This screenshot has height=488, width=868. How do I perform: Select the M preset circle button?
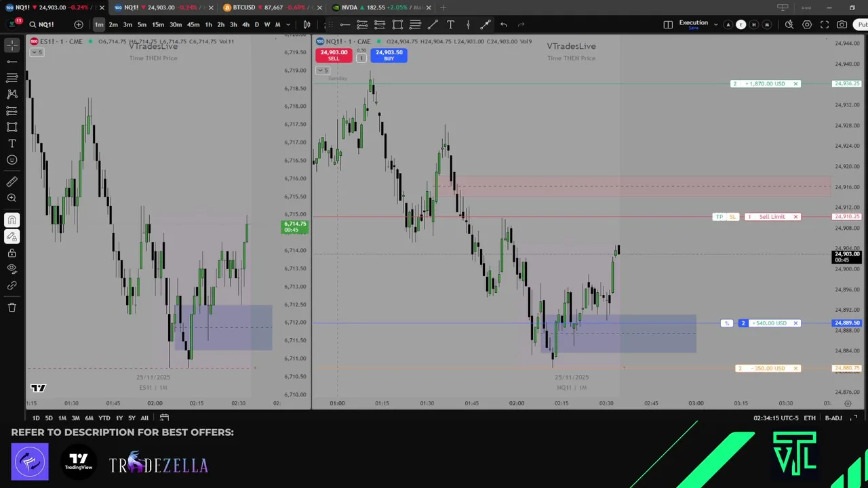pyautogui.click(x=767, y=24)
